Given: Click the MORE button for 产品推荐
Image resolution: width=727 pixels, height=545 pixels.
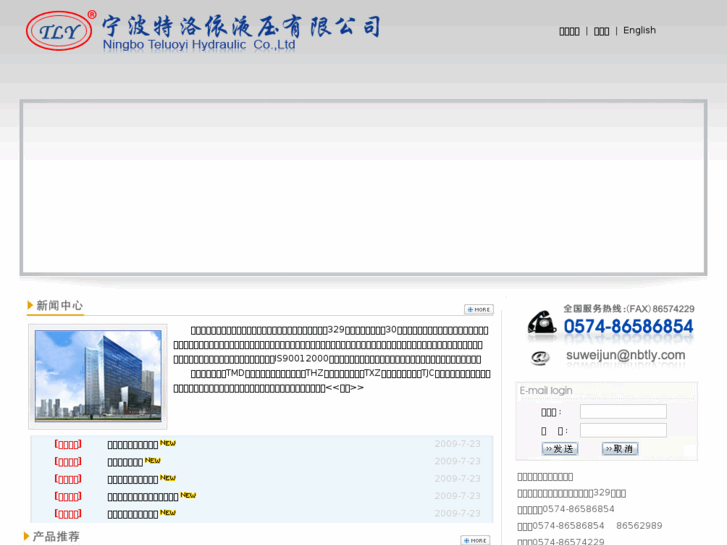Looking at the screenshot, I should pos(475,540).
